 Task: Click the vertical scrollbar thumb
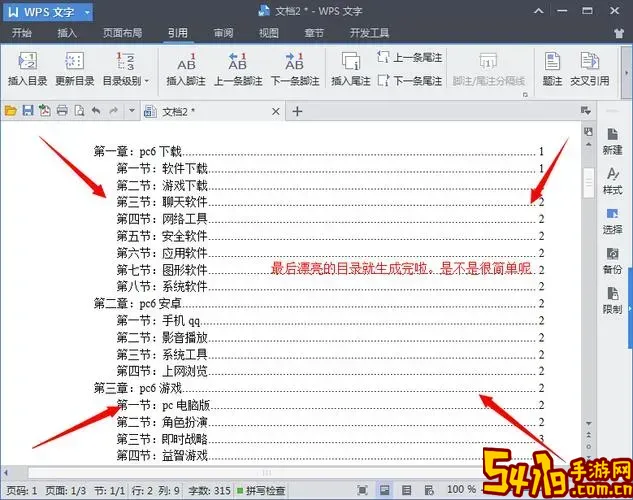pos(589,183)
